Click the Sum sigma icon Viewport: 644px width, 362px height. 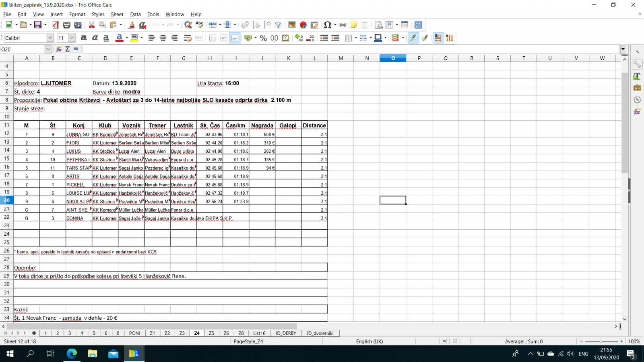tap(67, 49)
